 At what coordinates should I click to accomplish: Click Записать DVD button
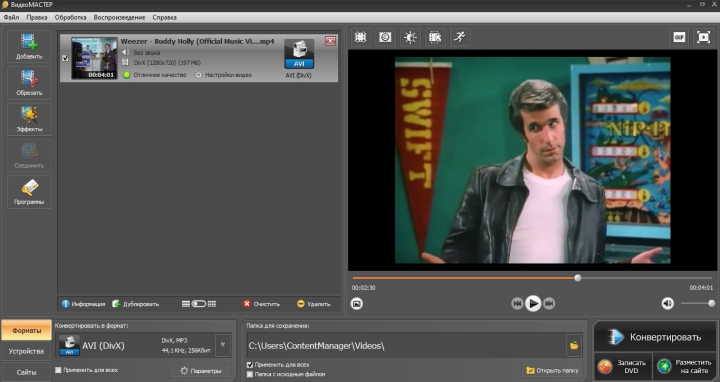pos(623,366)
